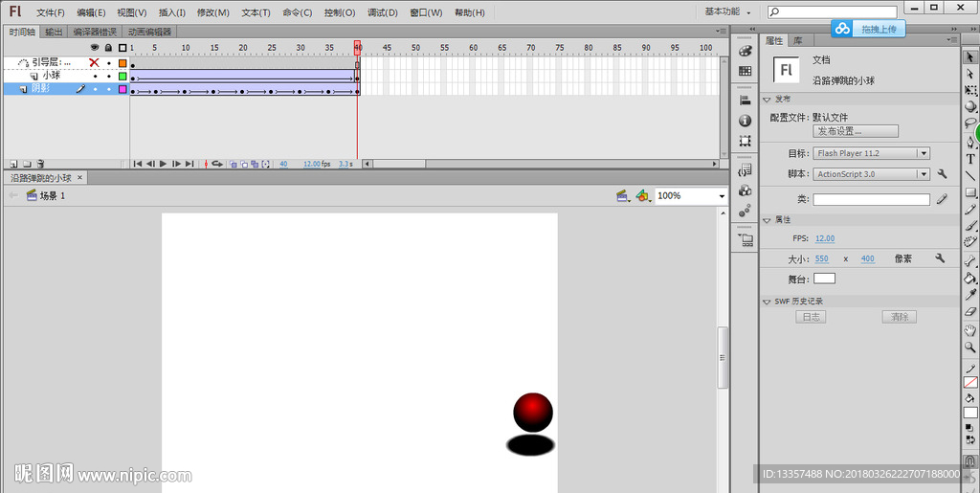980x493 pixels.
Task: Collapse the 属性 section triangle
Action: (767, 220)
